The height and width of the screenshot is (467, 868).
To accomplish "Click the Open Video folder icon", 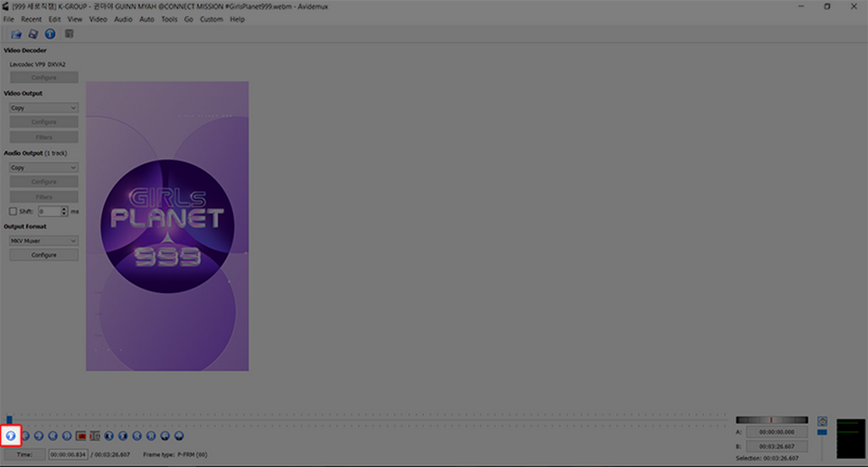I will click(x=16, y=34).
